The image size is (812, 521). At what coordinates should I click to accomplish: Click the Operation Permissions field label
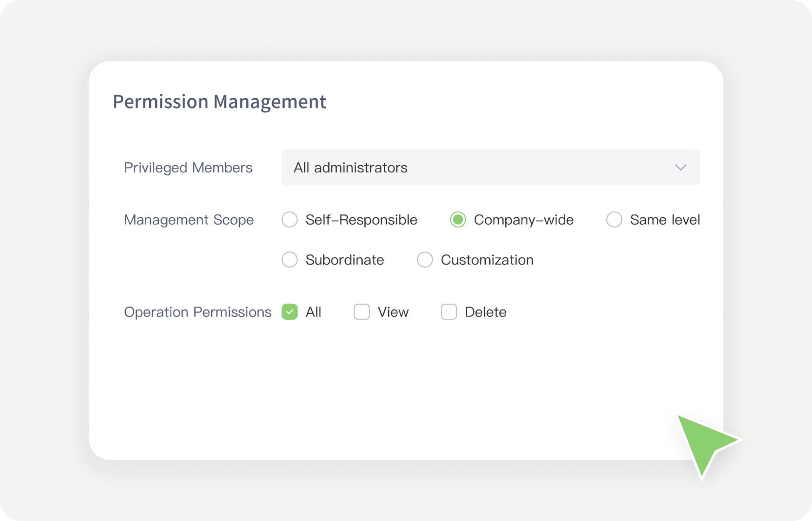[197, 312]
